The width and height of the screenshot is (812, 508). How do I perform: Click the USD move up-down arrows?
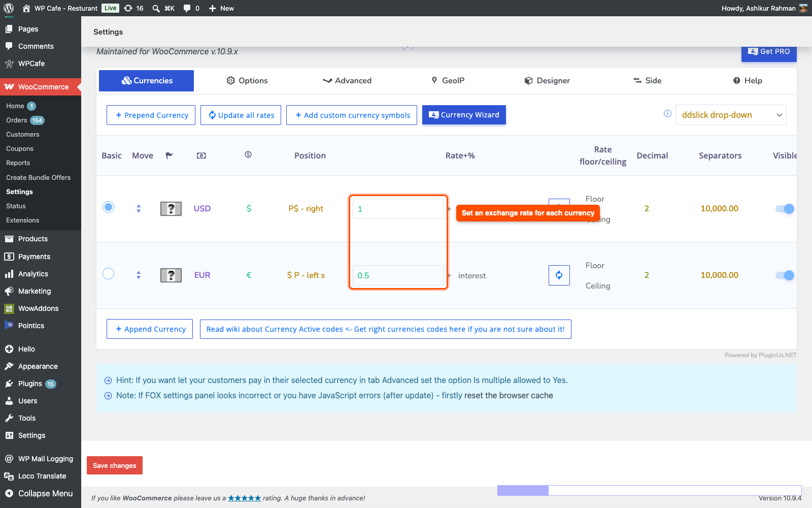click(x=139, y=208)
